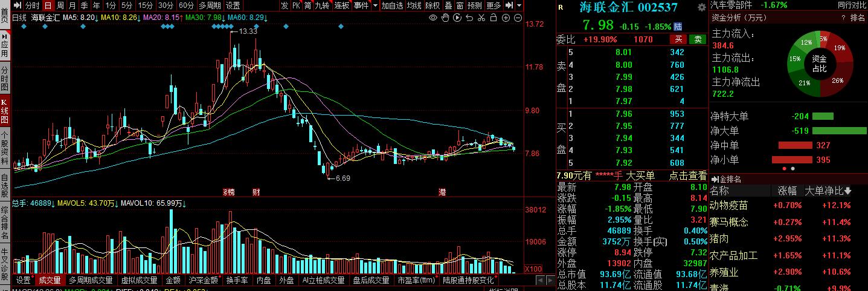The image size is (868, 291).
Task: Select the 换手率 indicator tab
Action: [x=237, y=280]
